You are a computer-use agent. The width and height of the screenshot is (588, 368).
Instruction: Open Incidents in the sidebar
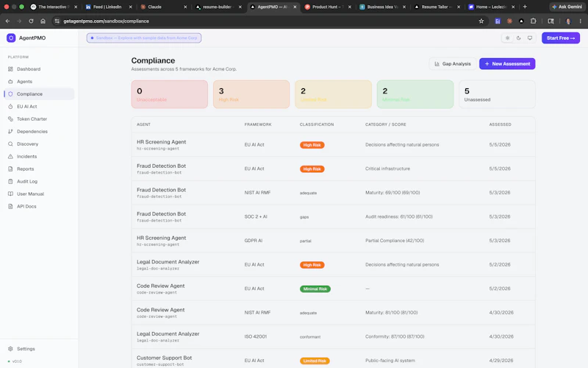coord(26,157)
